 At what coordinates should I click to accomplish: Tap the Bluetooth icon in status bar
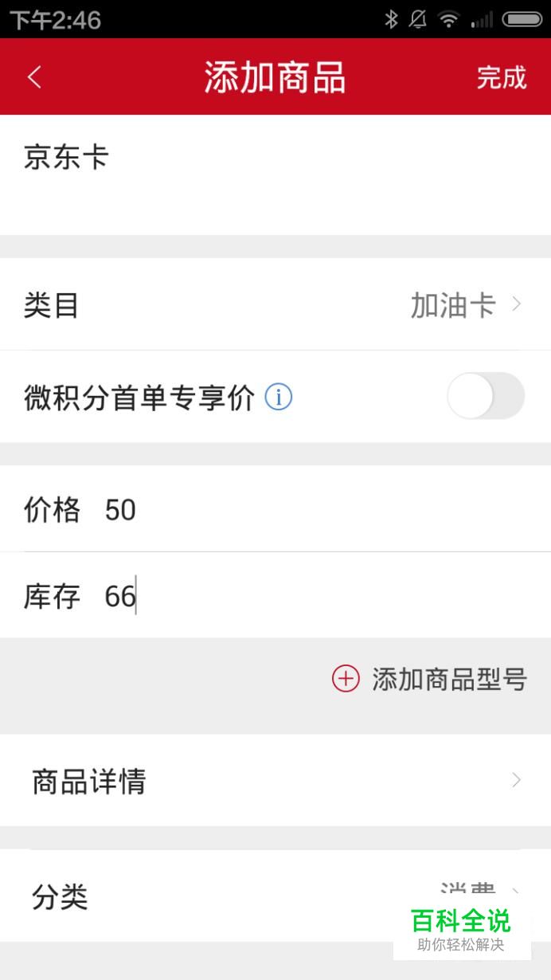(x=391, y=19)
